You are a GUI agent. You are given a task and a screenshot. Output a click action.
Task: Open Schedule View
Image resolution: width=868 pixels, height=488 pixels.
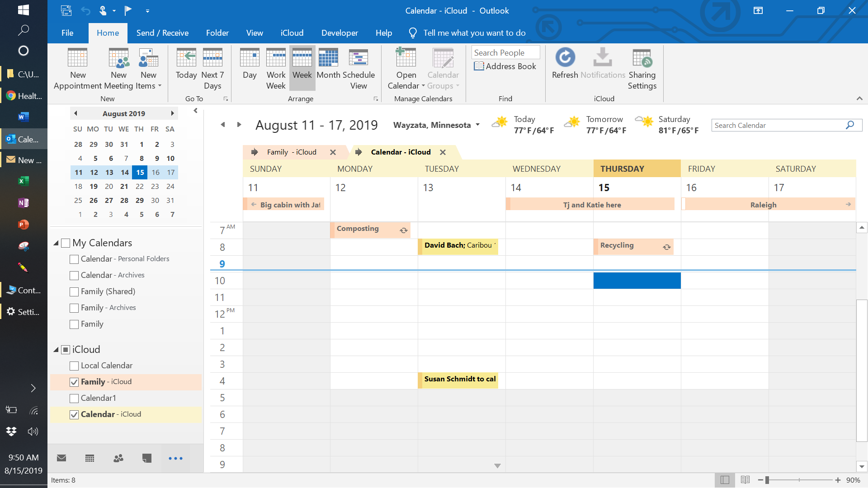[x=359, y=69]
